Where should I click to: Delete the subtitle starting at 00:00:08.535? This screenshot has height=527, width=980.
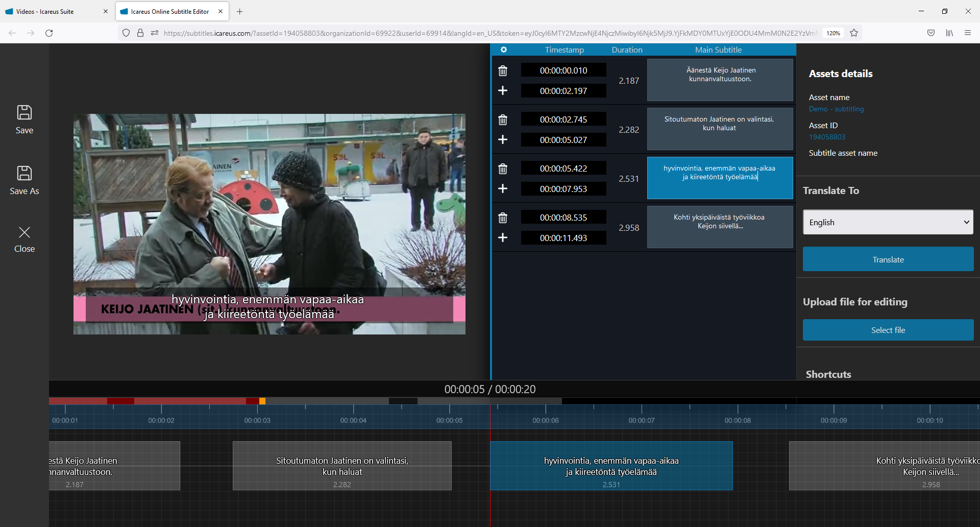(x=503, y=218)
